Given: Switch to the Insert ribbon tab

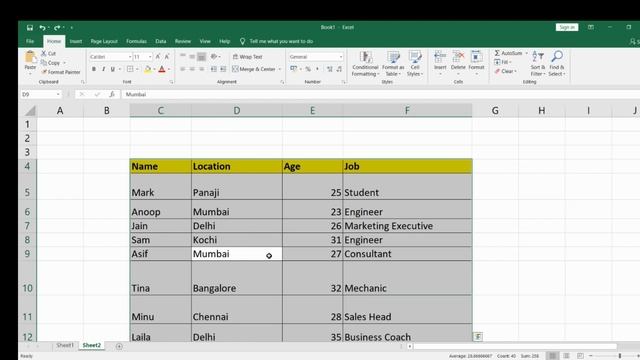Looking at the screenshot, I should pyautogui.click(x=76, y=41).
